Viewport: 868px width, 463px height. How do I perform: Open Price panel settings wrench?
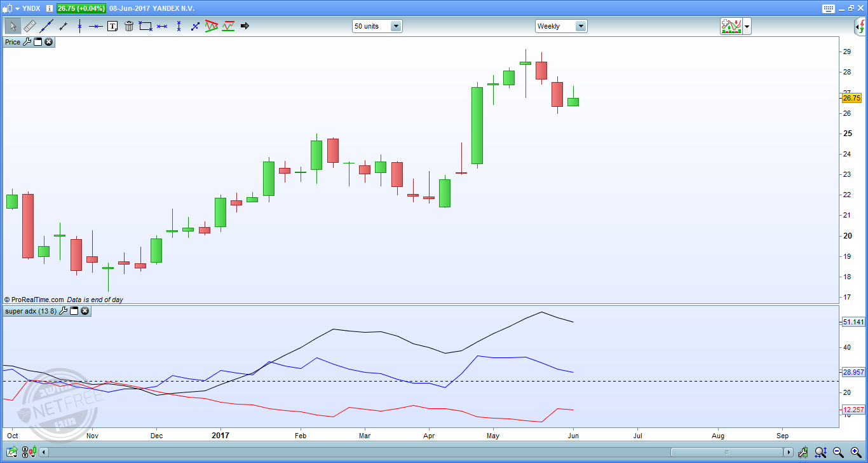(x=27, y=42)
